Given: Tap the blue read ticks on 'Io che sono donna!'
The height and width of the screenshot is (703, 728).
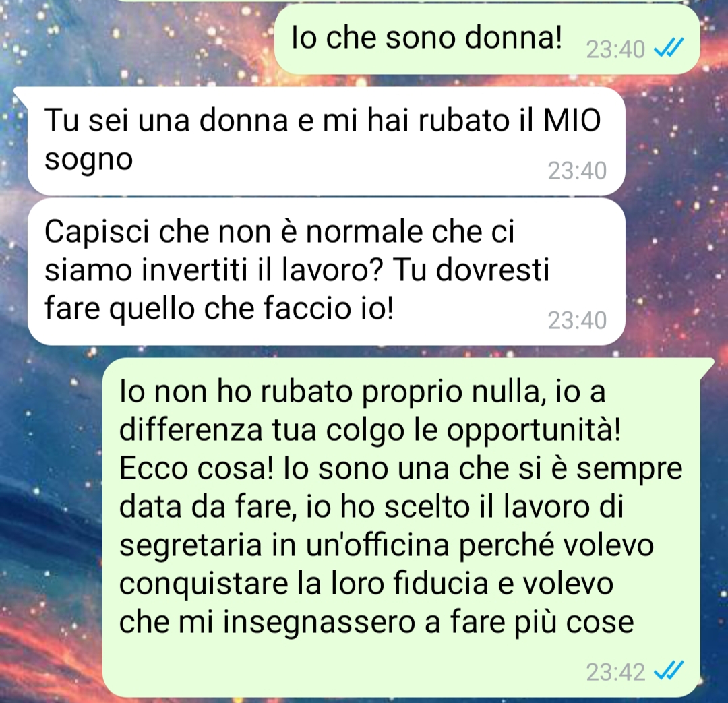Looking at the screenshot, I should point(669,47).
